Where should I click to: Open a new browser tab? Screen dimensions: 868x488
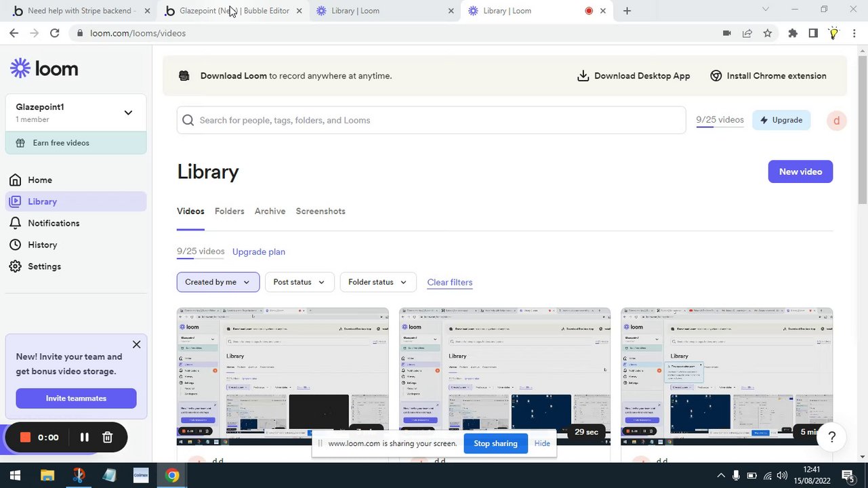pos(627,11)
